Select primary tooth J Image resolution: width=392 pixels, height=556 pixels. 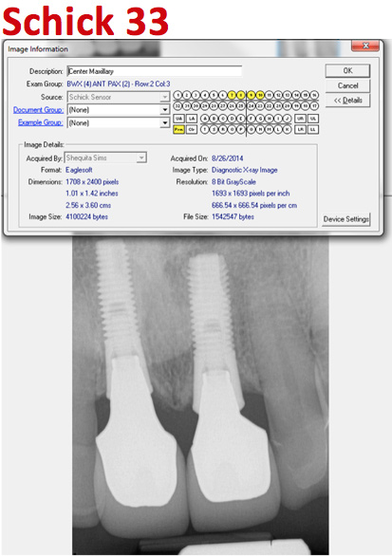coord(287,119)
